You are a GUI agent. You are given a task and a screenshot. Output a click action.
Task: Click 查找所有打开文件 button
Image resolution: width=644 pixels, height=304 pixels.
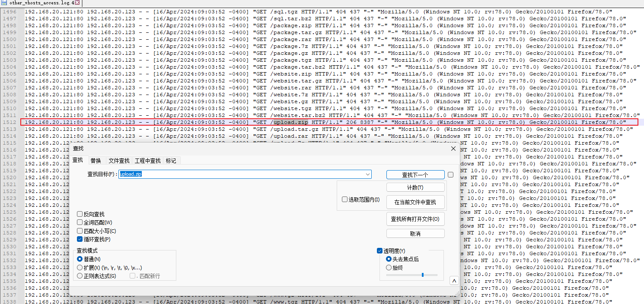click(415, 219)
